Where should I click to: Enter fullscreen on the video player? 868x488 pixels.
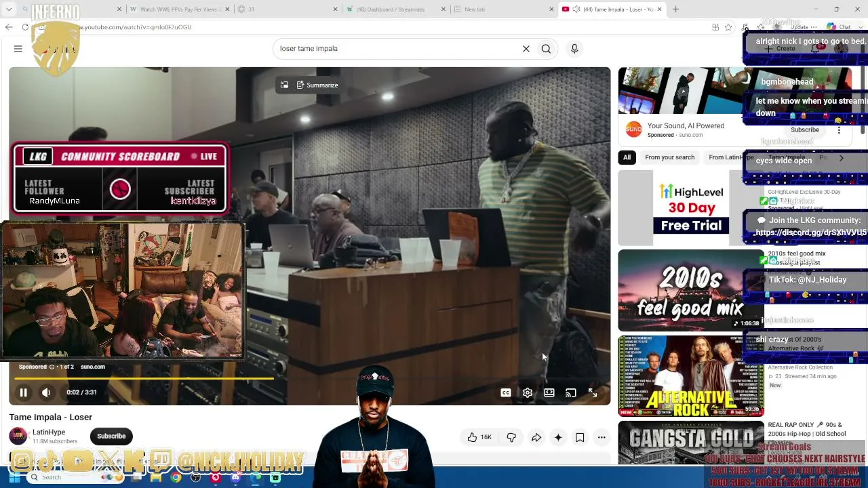(x=593, y=392)
